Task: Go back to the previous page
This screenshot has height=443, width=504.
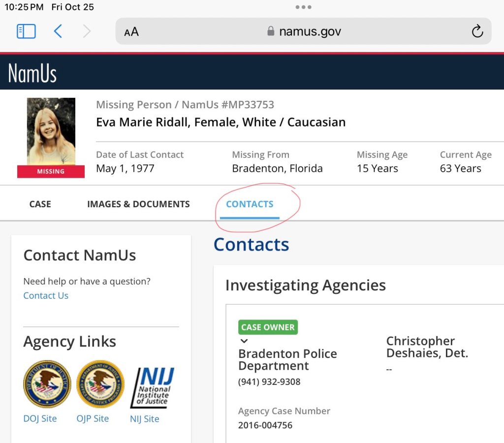Action: pyautogui.click(x=58, y=32)
